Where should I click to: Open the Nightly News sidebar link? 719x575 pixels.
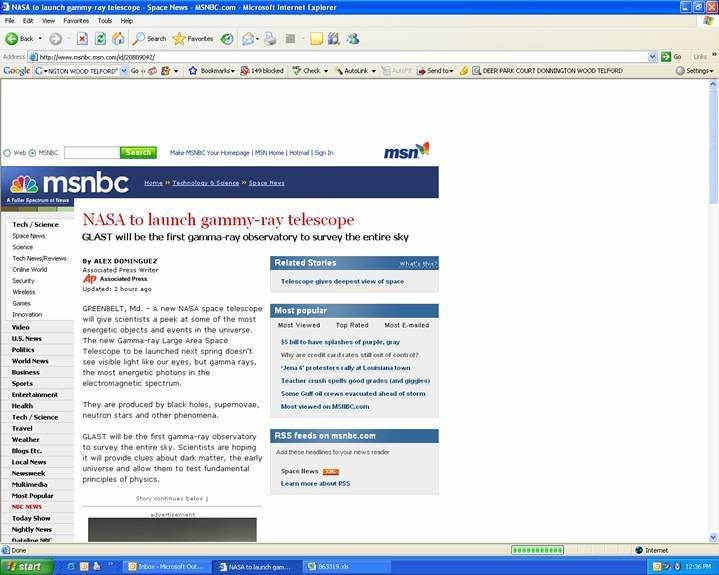click(32, 530)
